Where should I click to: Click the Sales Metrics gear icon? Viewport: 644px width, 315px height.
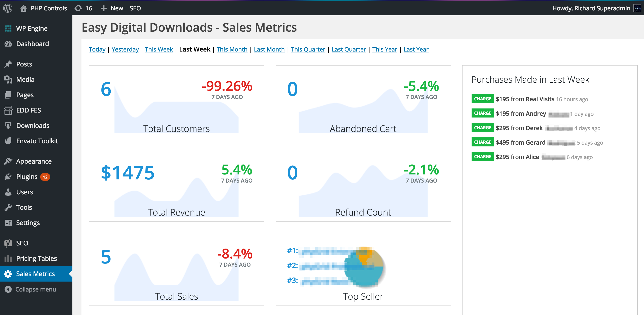coord(8,274)
